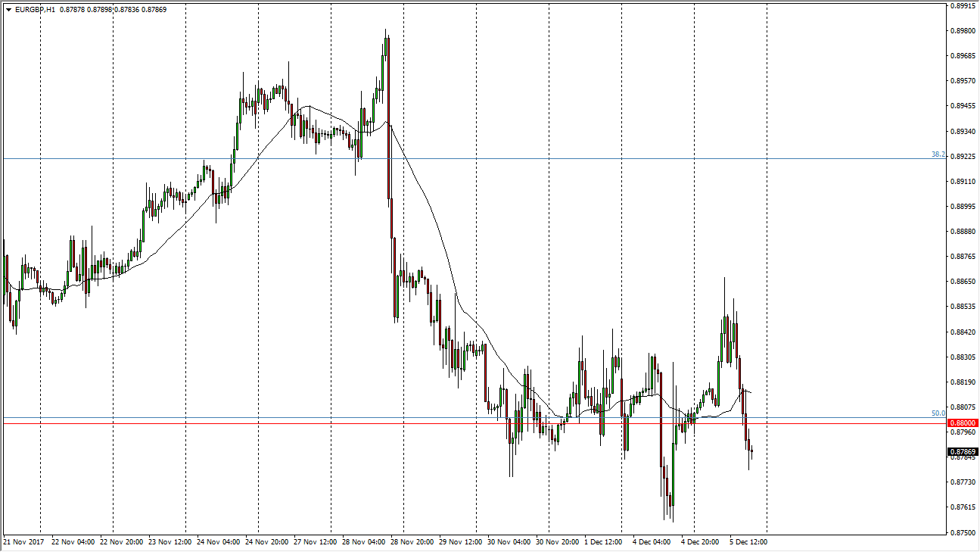
Task: Select the 50.0 Fibonacci level label
Action: 938,413
